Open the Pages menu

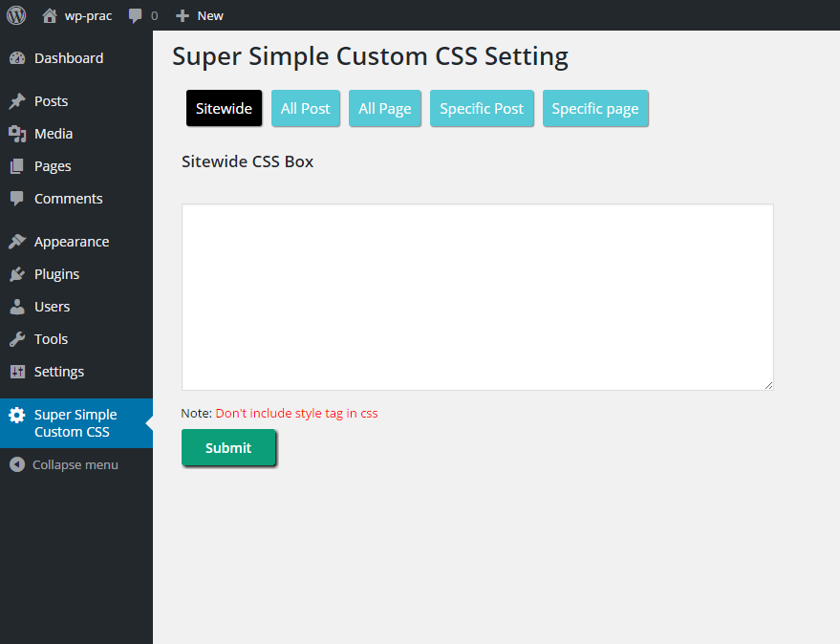[53, 166]
